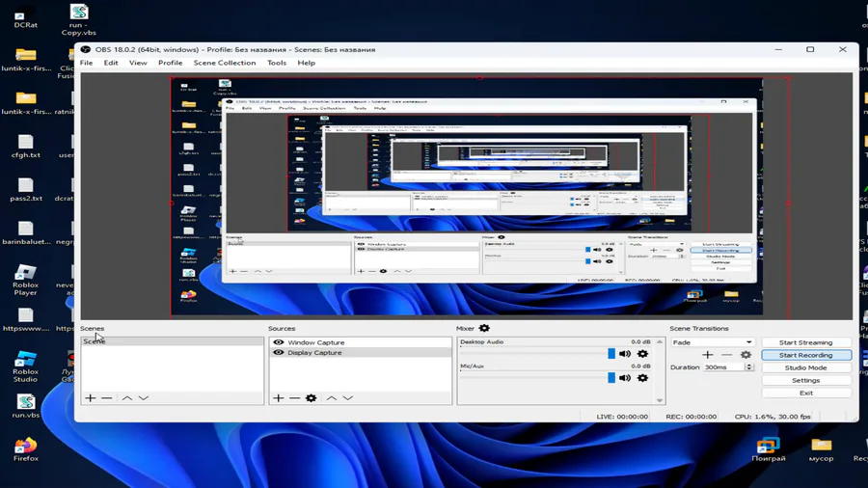This screenshot has height=488, width=868.
Task: Click the Mixer panel up arrow
Action: tap(660, 342)
